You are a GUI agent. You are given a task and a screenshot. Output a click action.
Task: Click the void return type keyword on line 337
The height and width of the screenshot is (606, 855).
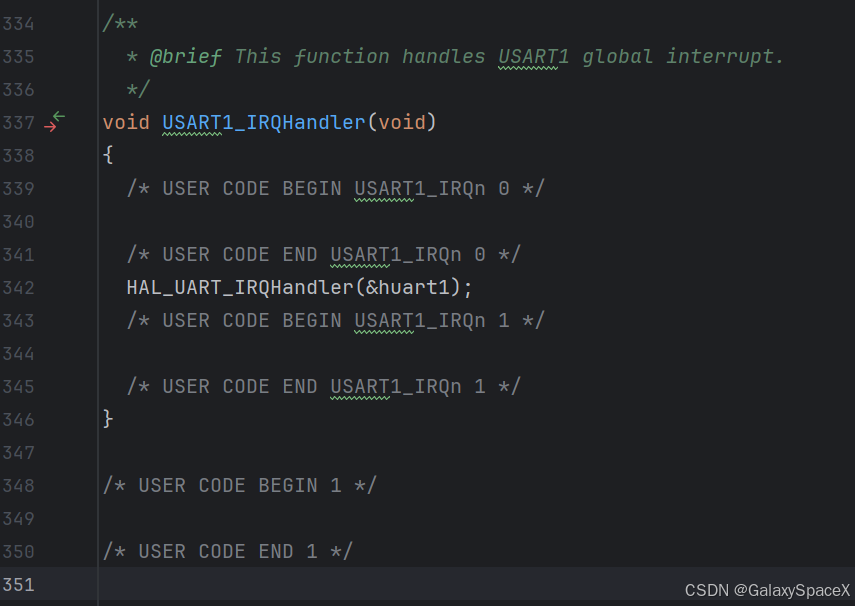coord(126,122)
